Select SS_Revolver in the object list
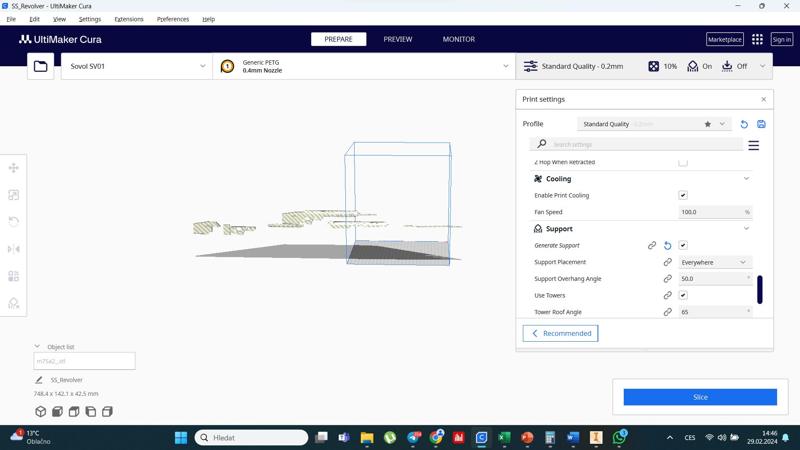The image size is (800, 450). [66, 380]
